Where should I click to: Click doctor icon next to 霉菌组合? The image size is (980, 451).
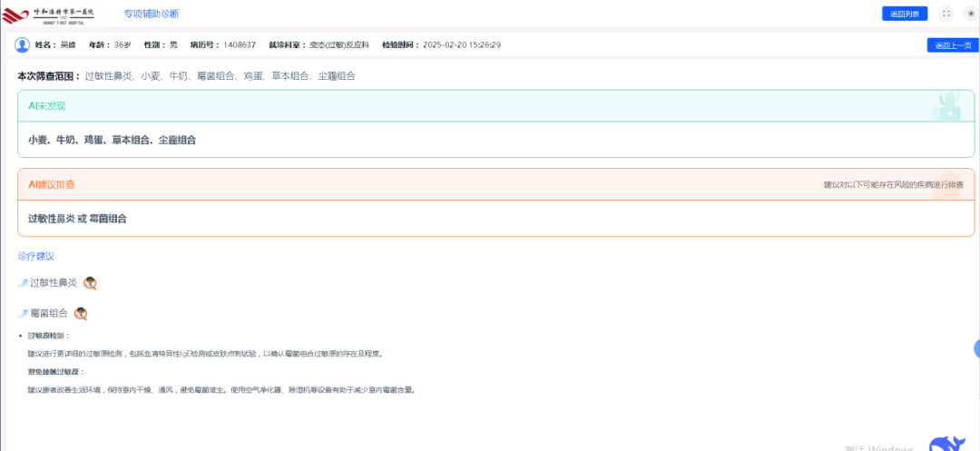coord(81,314)
